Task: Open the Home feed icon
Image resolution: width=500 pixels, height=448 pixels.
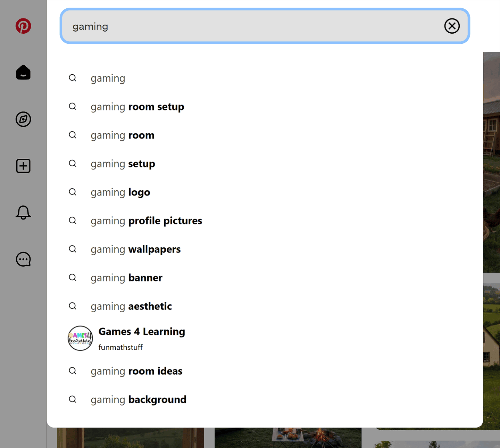Action: click(23, 73)
